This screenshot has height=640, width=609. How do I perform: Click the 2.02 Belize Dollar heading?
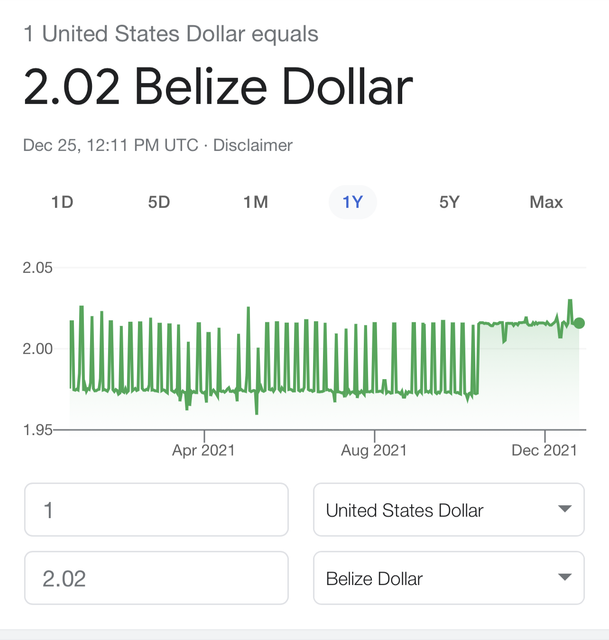(218, 87)
